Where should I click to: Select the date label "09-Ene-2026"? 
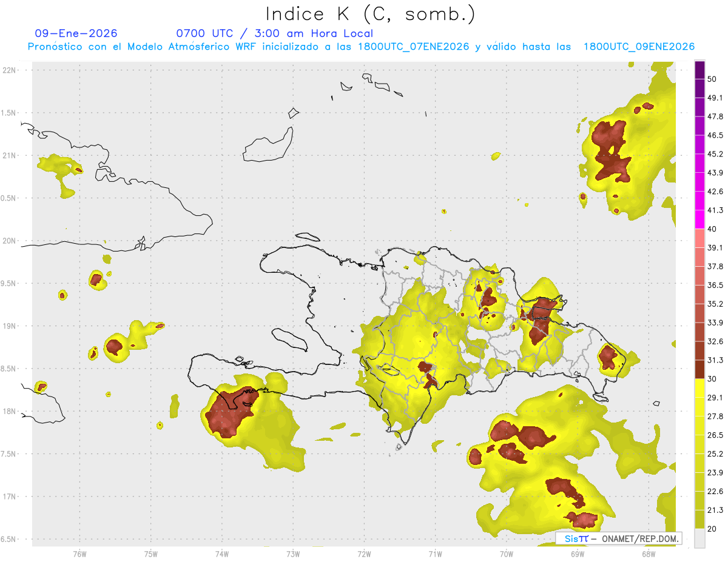coord(76,33)
